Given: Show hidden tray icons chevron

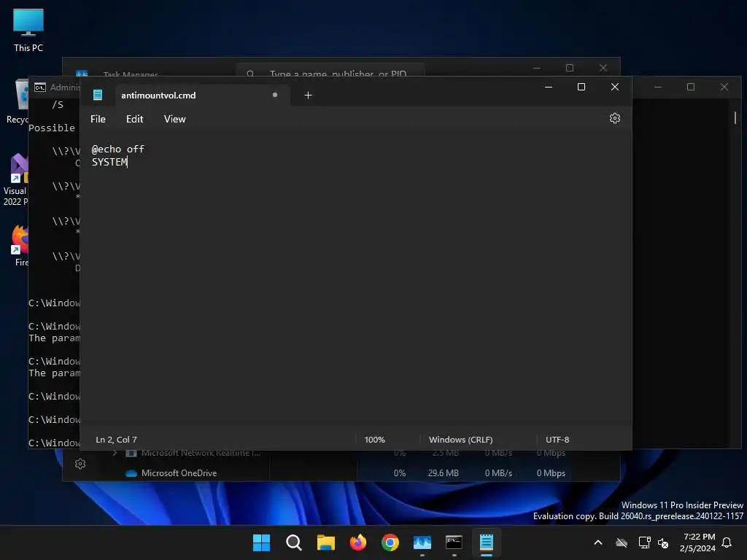Looking at the screenshot, I should (598, 542).
